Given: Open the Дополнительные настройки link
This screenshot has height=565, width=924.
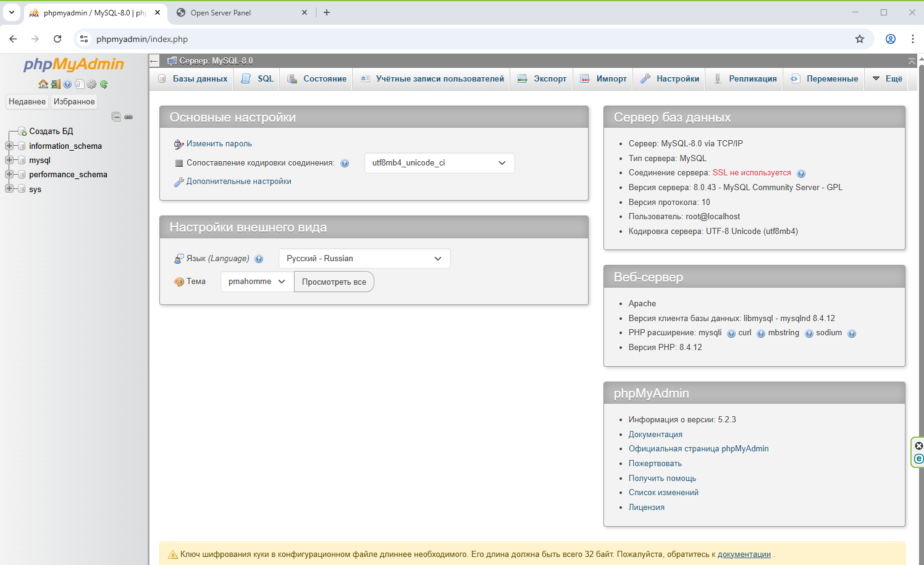Looking at the screenshot, I should point(239,181).
